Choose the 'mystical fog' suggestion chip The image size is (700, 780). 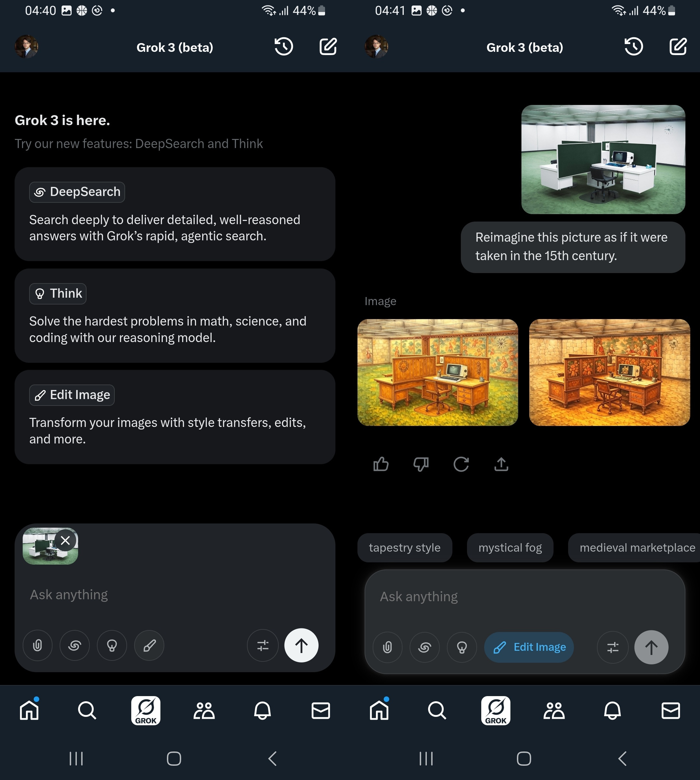coord(510,547)
